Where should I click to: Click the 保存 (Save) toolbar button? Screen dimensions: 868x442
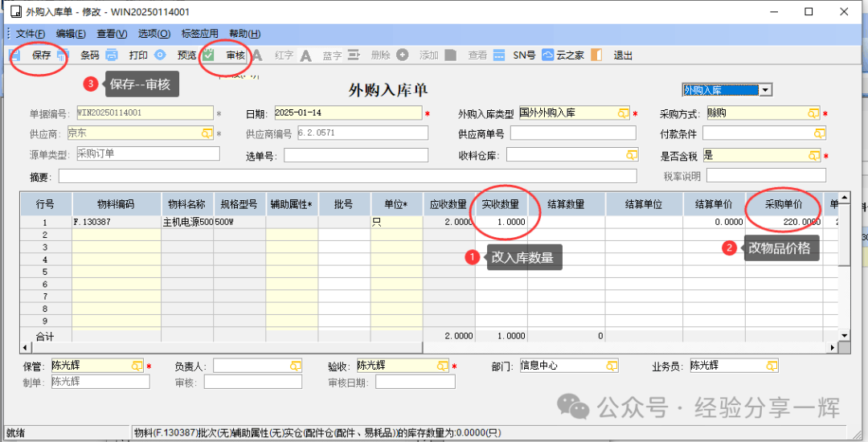click(41, 55)
